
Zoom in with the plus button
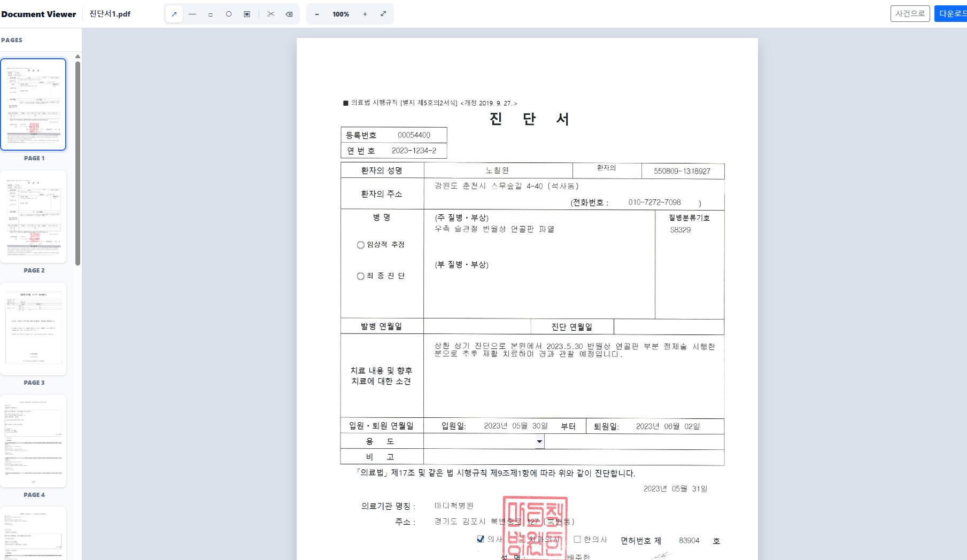coord(365,14)
